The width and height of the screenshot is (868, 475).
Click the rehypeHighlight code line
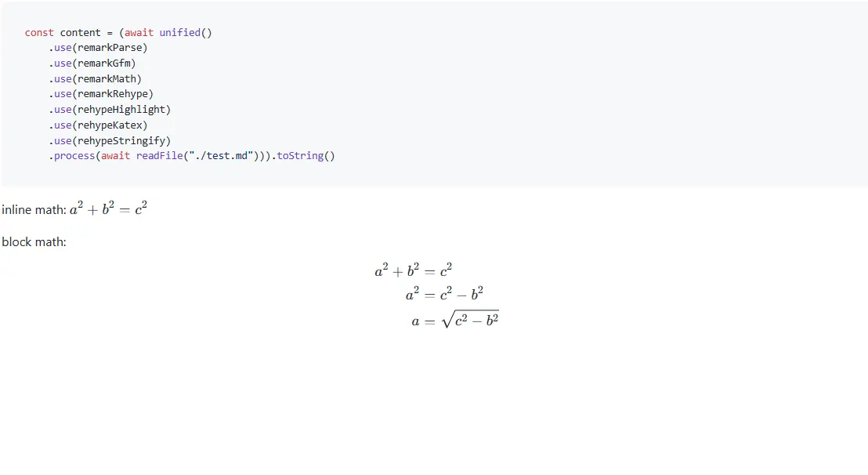pyautogui.click(x=110, y=110)
